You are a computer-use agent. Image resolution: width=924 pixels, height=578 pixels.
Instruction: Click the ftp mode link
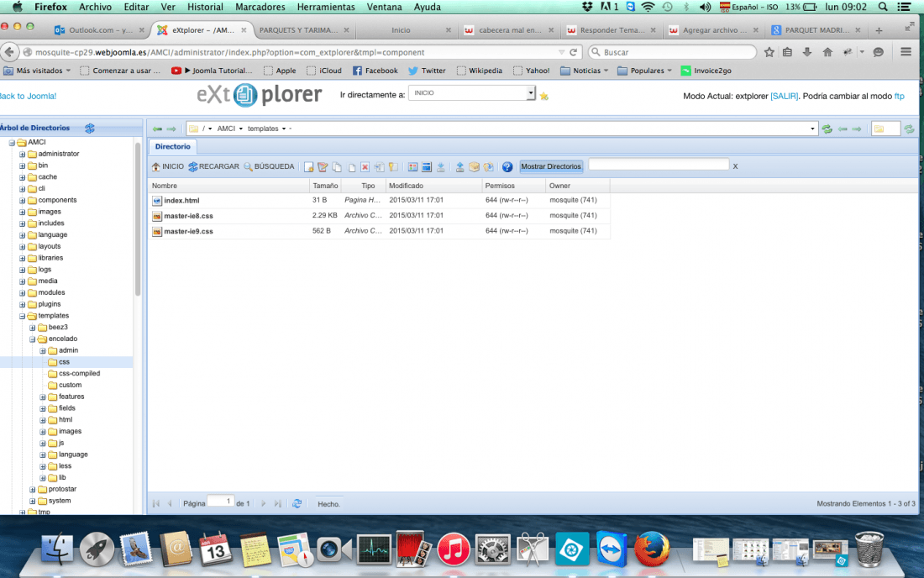coord(900,96)
